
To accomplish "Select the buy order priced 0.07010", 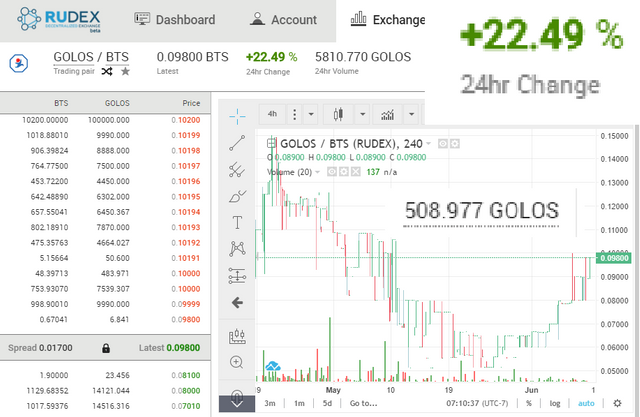I will (105, 406).
